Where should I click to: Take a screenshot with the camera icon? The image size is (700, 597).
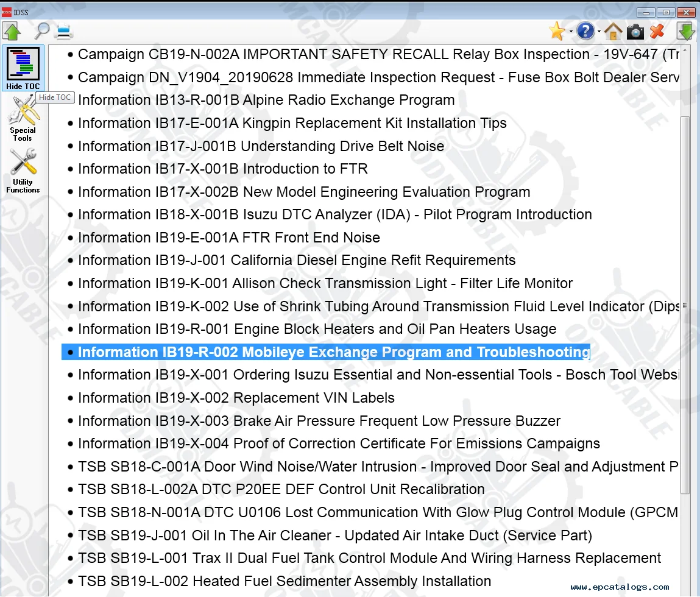point(635,31)
